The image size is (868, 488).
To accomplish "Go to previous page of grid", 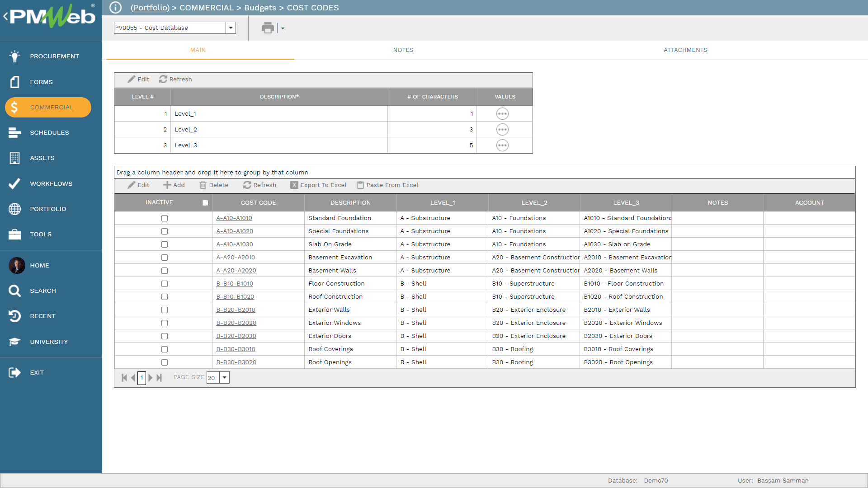I will 133,378.
